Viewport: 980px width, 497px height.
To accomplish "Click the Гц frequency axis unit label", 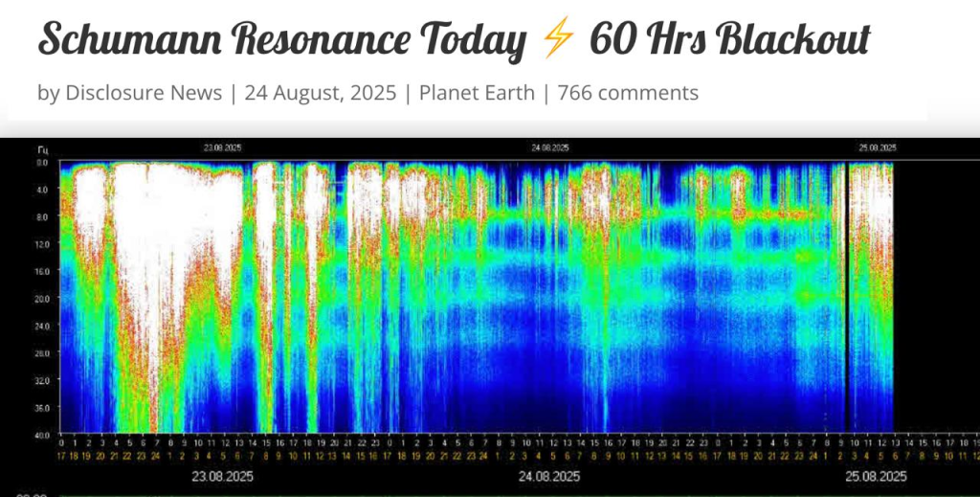I will [43, 149].
